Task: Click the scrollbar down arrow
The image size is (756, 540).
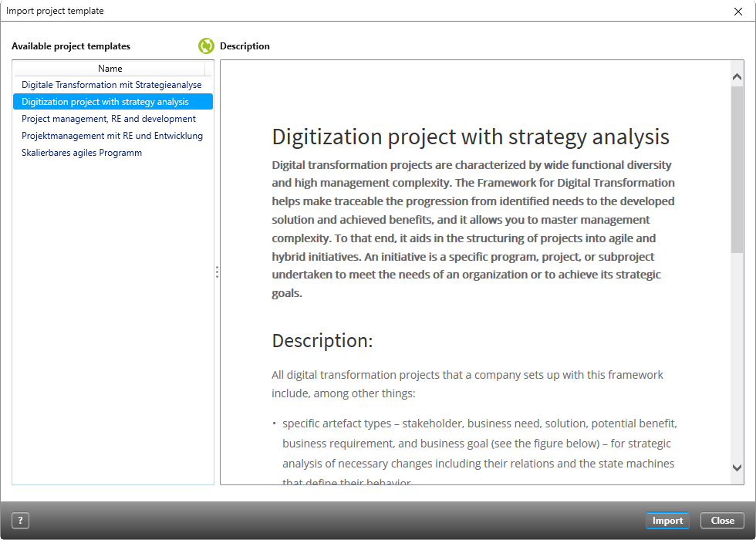Action: click(x=737, y=467)
